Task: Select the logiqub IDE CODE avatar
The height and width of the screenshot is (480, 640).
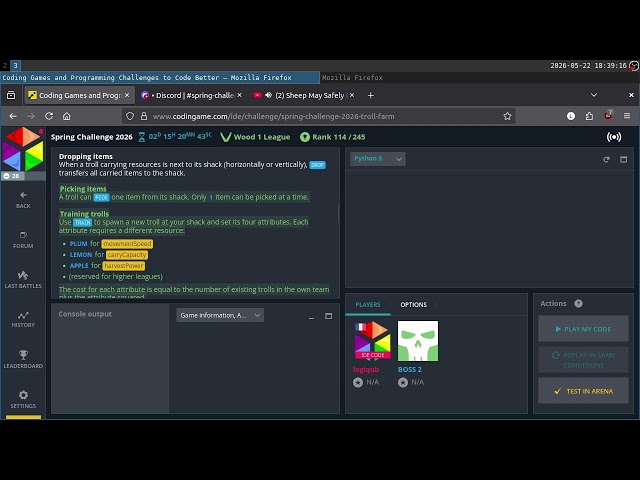Action: 373,341
